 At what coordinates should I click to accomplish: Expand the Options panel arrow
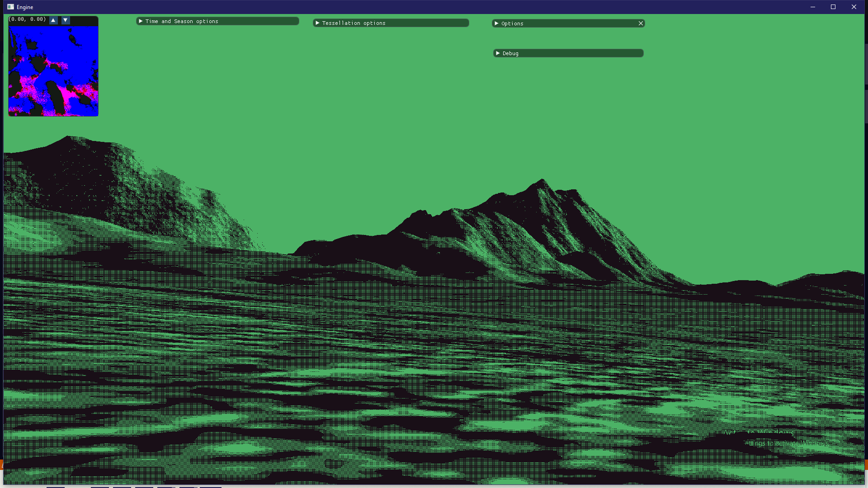[x=496, y=23]
